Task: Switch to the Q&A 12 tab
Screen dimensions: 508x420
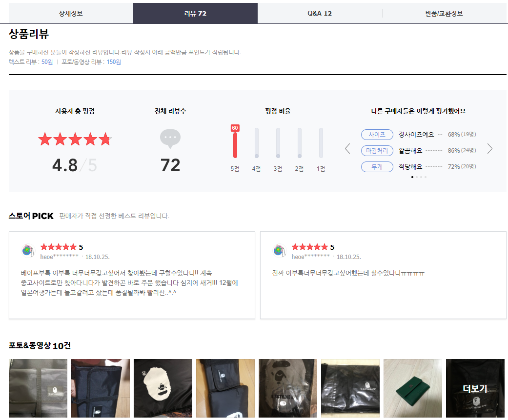Action: [320, 13]
